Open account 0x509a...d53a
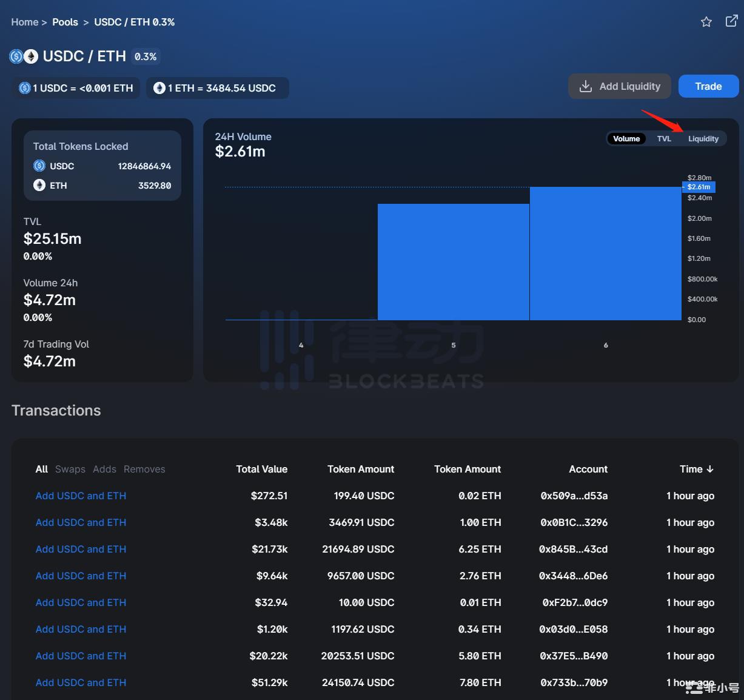The height and width of the screenshot is (700, 744). (x=574, y=496)
